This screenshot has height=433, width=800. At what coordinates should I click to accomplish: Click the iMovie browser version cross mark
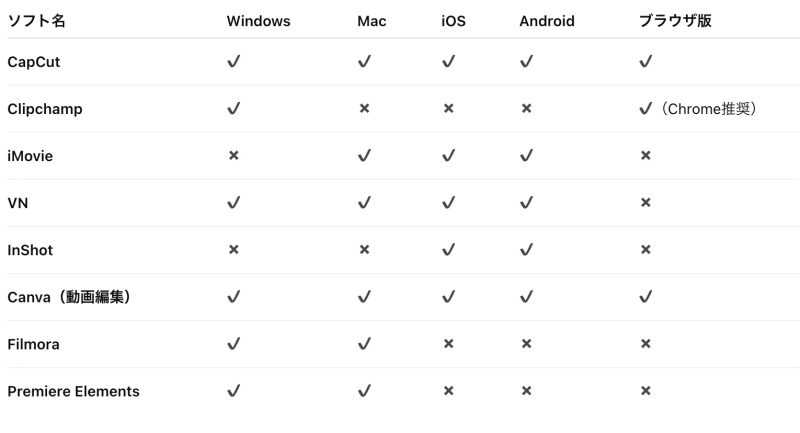click(645, 155)
